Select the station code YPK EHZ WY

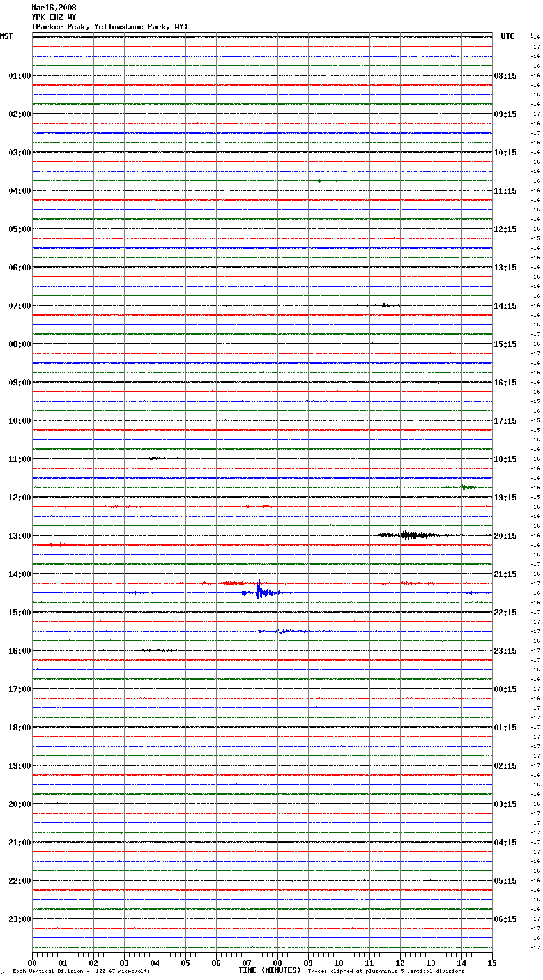click(x=54, y=17)
